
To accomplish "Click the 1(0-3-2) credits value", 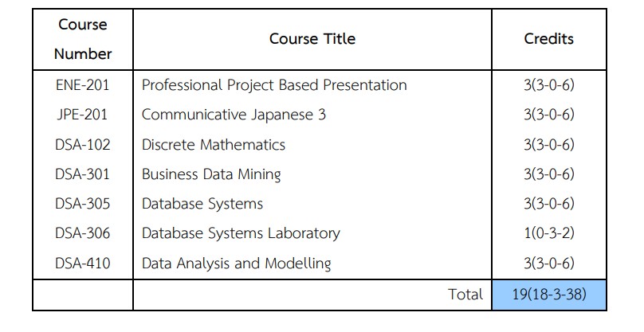I will [x=548, y=233].
